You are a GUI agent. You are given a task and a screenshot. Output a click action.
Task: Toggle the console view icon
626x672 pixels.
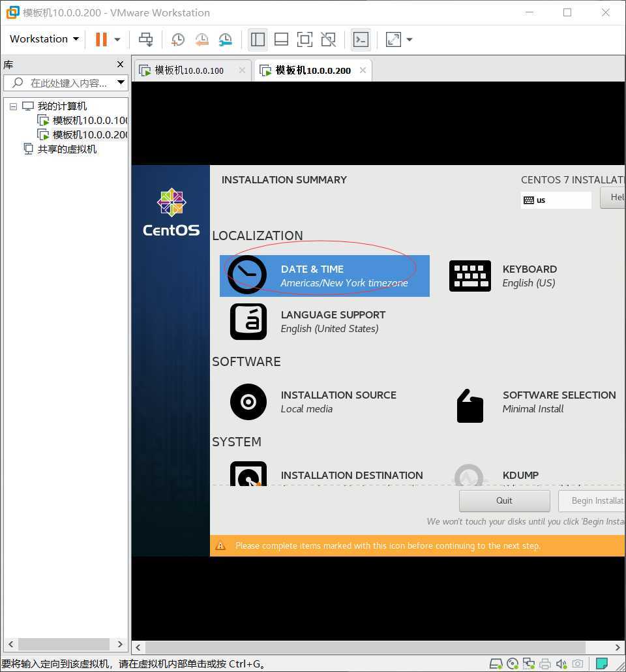pyautogui.click(x=361, y=39)
